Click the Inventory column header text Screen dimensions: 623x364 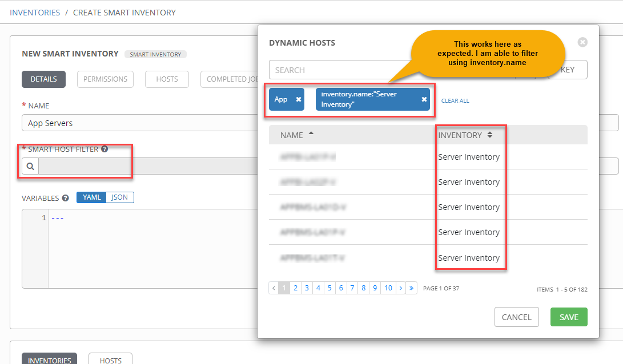[x=460, y=135]
